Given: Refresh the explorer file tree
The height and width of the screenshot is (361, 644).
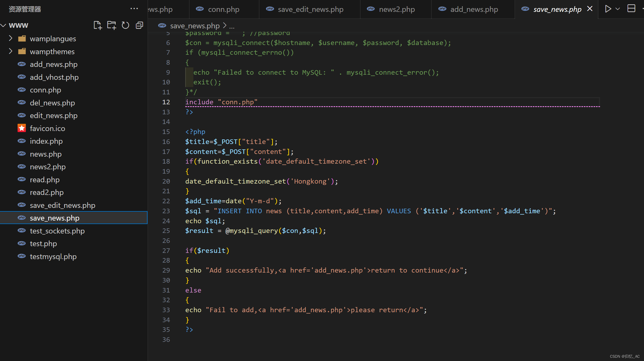Looking at the screenshot, I should (125, 25).
